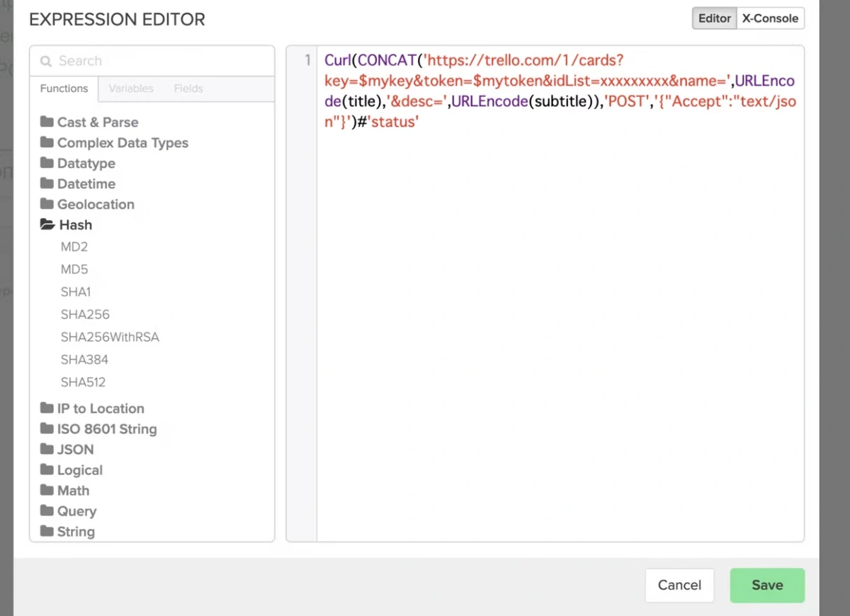Select the Editor view toggle
The width and height of the screenshot is (850, 616).
714,18
